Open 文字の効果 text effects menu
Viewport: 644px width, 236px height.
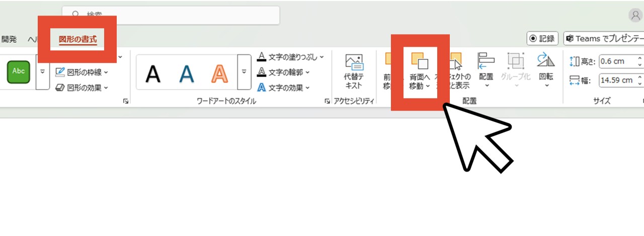pyautogui.click(x=283, y=88)
